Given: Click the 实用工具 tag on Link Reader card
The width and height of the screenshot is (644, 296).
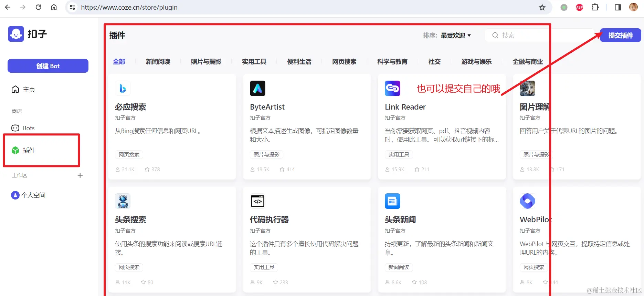Looking at the screenshot, I should [399, 155].
